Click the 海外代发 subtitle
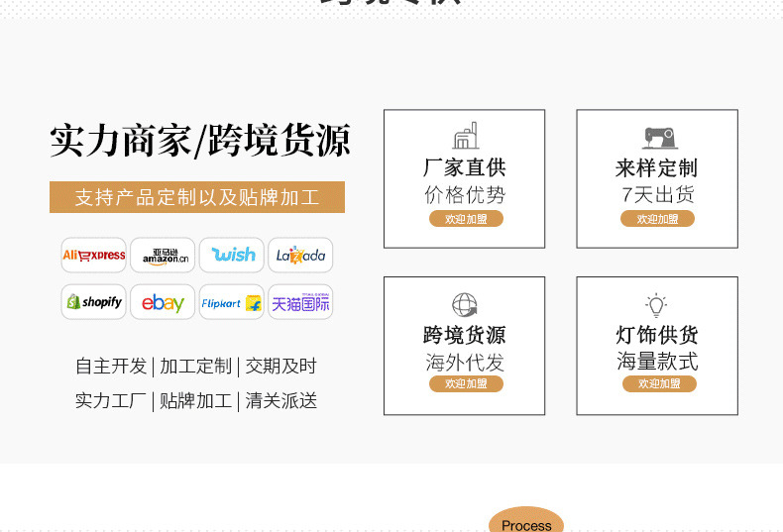783x532 pixels. [x=465, y=363]
